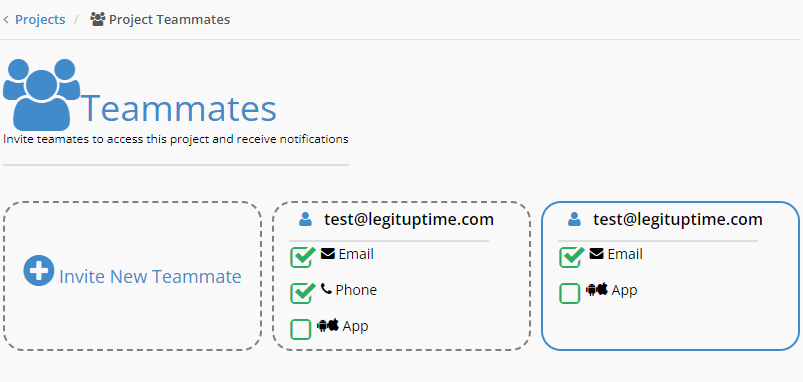803x382 pixels.
Task: Go back via the Projects breadcrumb link
Action: (40, 19)
